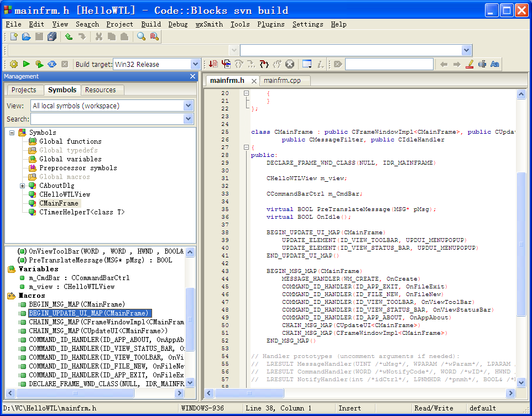Start debugging with Debug/Continue icon

click(x=213, y=64)
